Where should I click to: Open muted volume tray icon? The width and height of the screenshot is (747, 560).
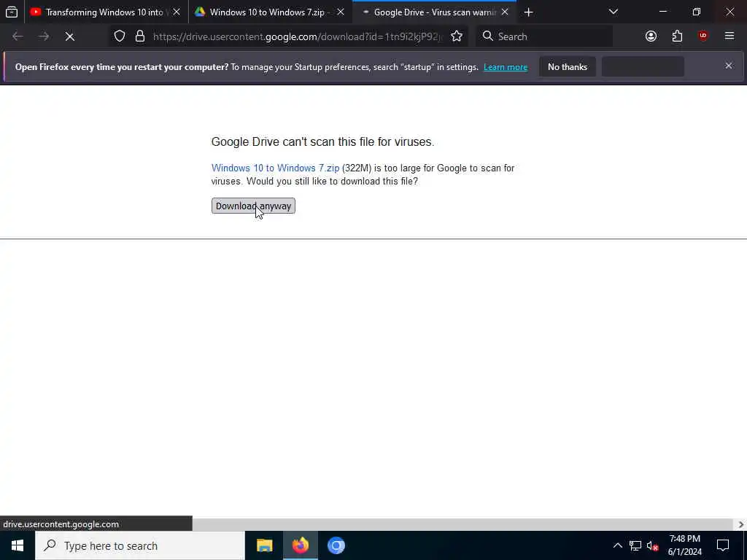click(x=653, y=545)
